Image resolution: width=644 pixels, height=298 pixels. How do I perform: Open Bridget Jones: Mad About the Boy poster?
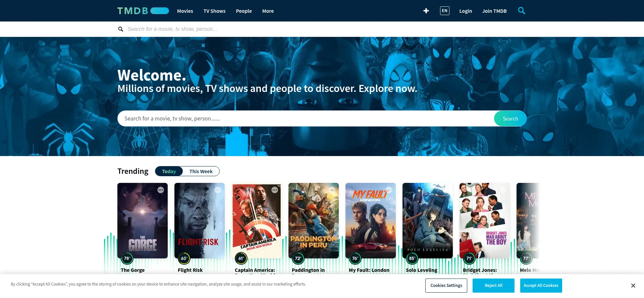[485, 220]
